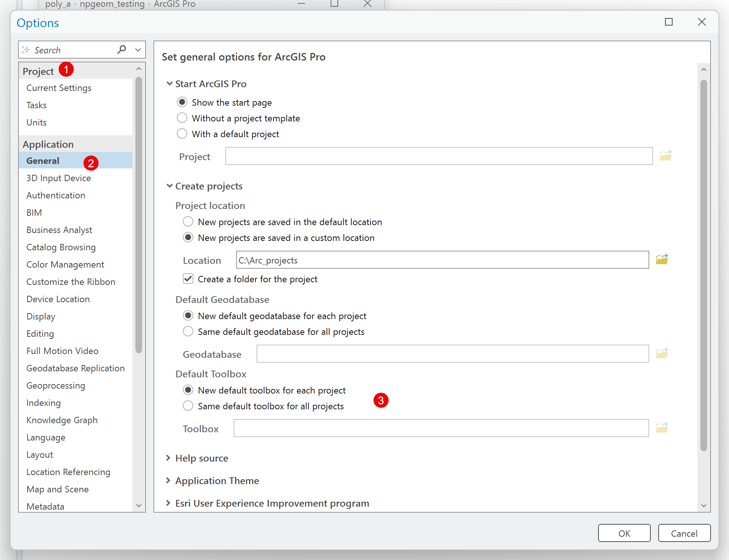Image resolution: width=729 pixels, height=560 pixels.
Task: Click the Location browse folder icon
Action: [x=662, y=259]
